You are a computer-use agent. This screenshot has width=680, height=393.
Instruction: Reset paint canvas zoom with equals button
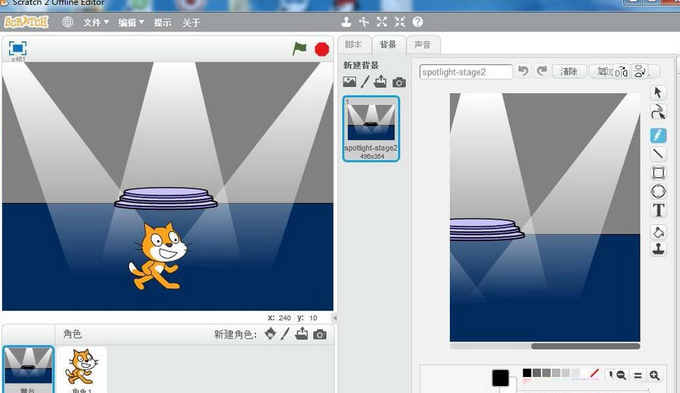[x=638, y=375]
